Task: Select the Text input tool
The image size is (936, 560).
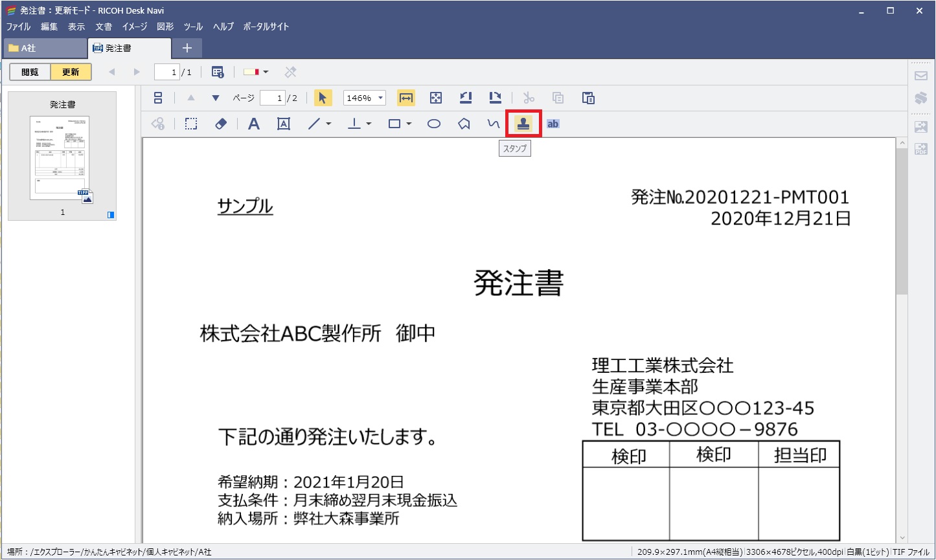Action: click(253, 123)
